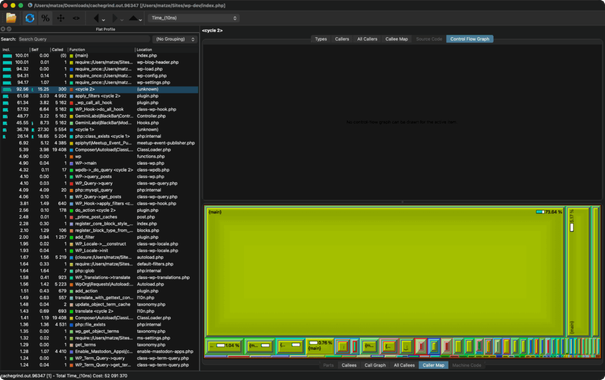Select the row located in wp-settings.php

pyautogui.click(x=99, y=83)
